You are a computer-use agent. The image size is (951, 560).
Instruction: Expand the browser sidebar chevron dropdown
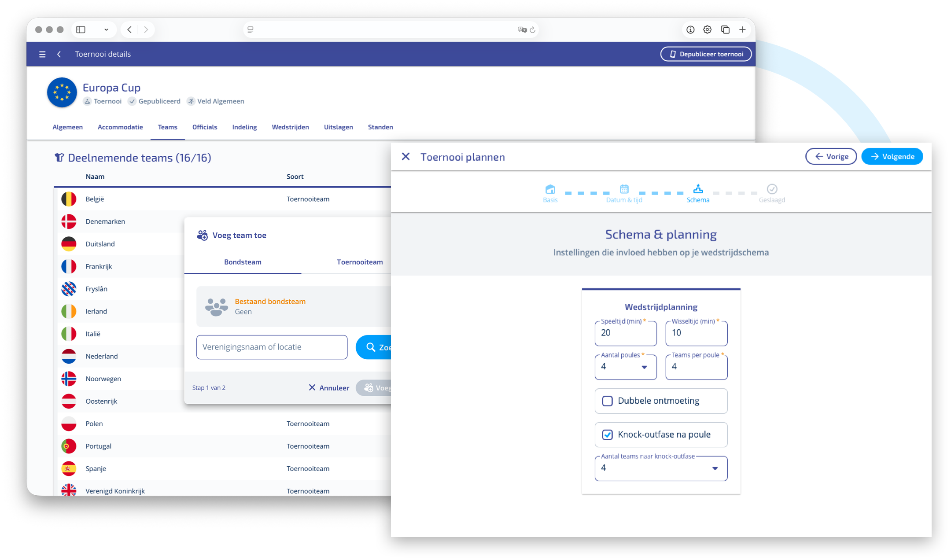(106, 29)
